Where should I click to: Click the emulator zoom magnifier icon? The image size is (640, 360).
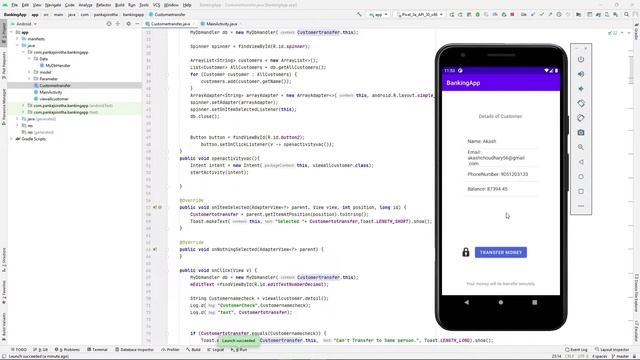(581, 147)
